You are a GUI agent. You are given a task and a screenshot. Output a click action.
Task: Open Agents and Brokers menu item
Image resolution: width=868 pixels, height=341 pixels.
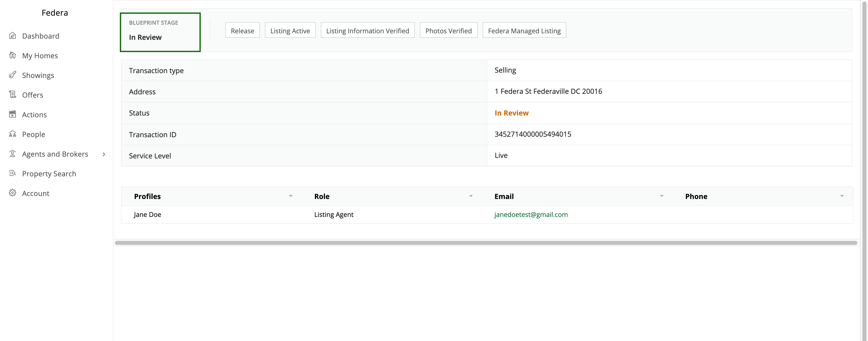click(55, 154)
